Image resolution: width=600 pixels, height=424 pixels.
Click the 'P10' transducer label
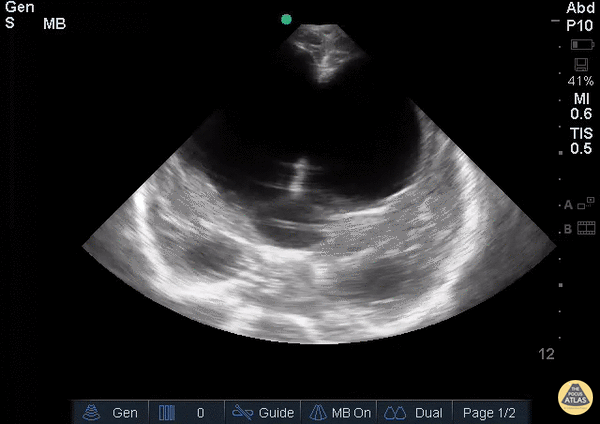pos(580,26)
